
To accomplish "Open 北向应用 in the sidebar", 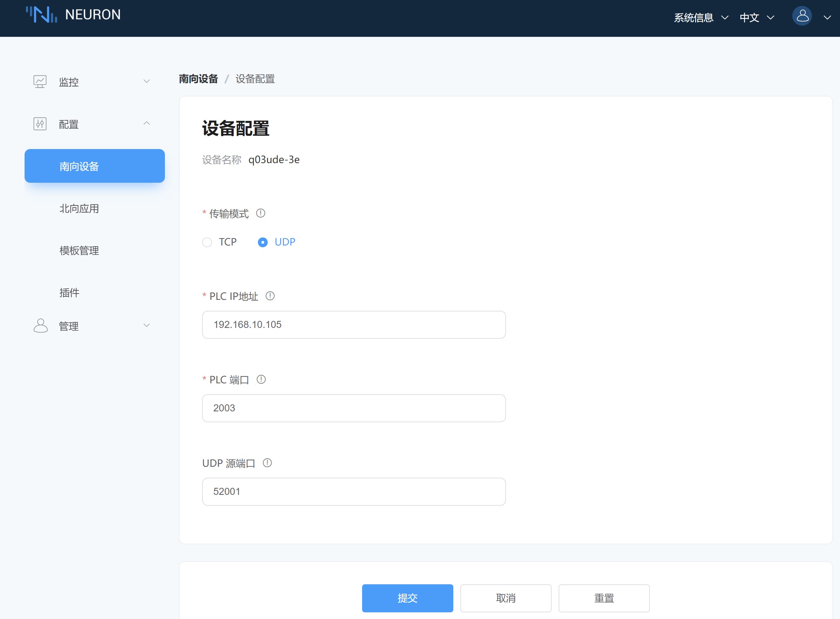I will 79,208.
